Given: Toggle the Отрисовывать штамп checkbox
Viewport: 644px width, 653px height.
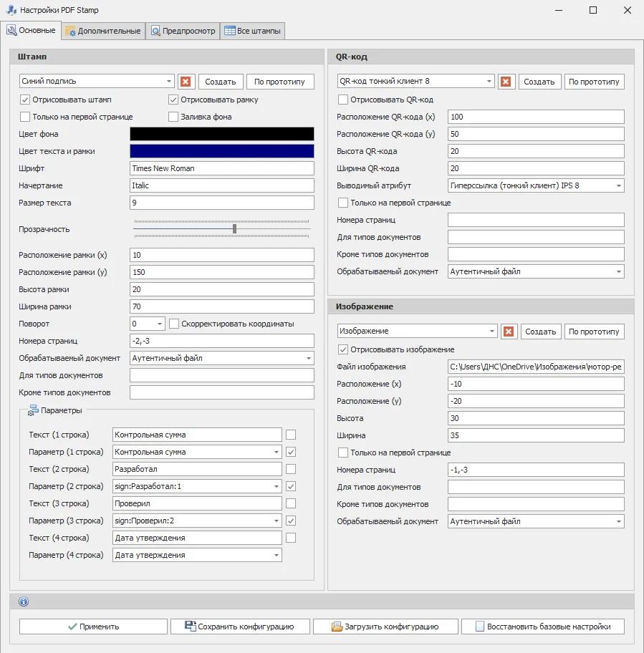Looking at the screenshot, I should pos(25,100).
